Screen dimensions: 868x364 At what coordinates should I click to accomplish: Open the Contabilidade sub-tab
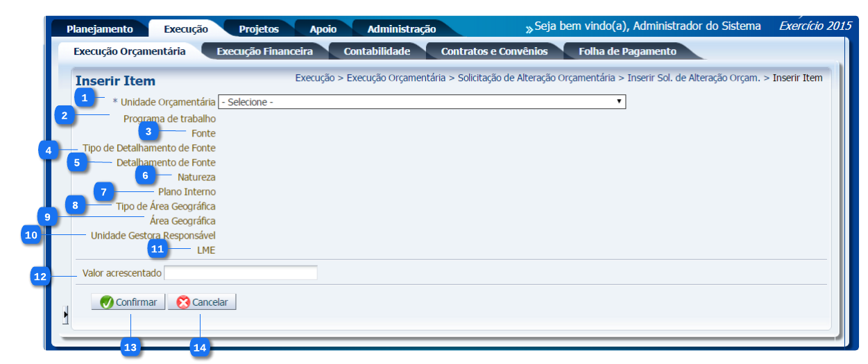coord(377,51)
